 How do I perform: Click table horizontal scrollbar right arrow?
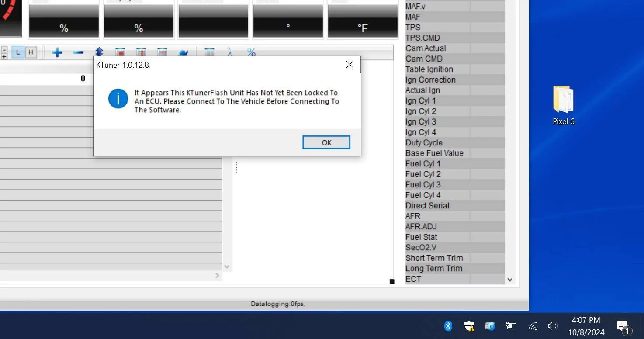click(x=217, y=276)
